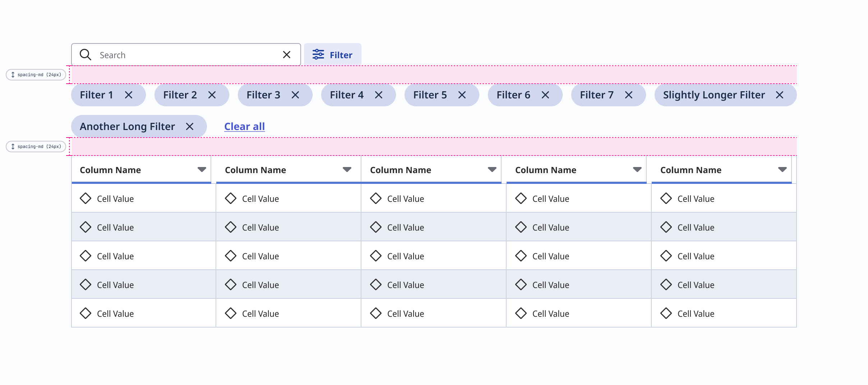Viewport: 868px width, 385px height.
Task: Open the second Column Name sort dropdown
Action: [347, 170]
